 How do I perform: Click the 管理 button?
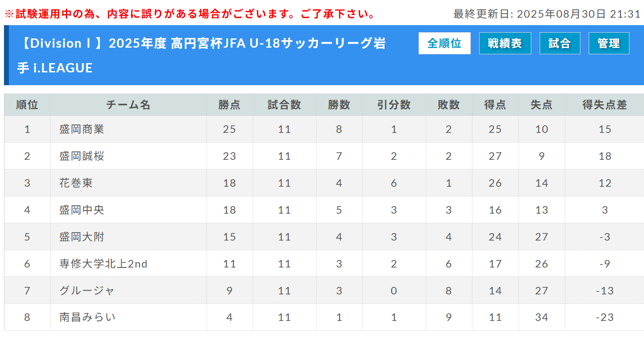[x=609, y=43]
